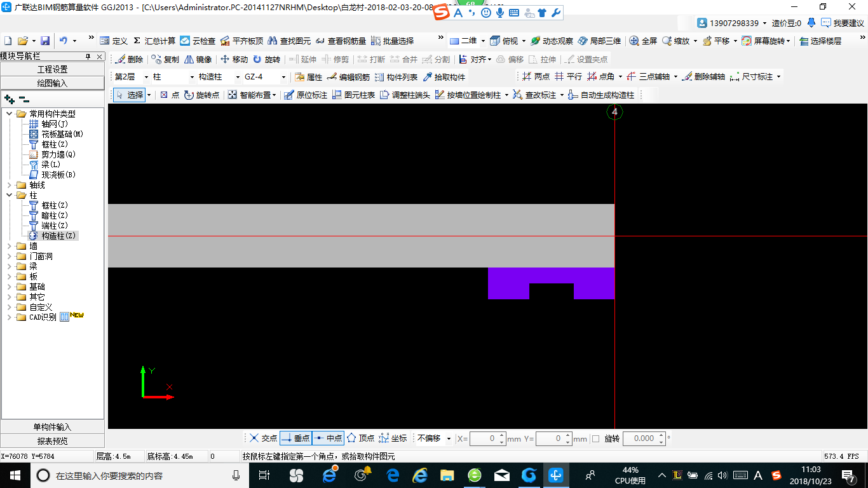The image size is (868, 488).
Task: Activate 批量选择 batch select
Action: [392, 41]
